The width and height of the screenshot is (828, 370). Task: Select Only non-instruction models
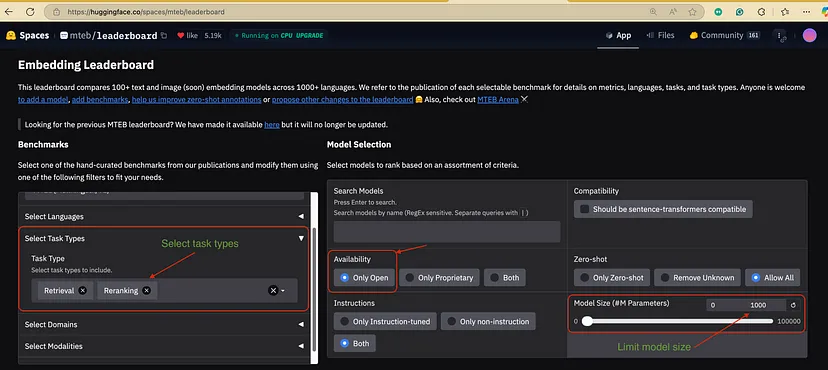pos(488,321)
